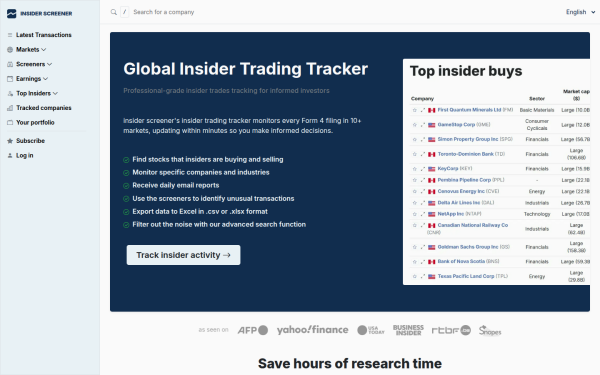Viewport: 600px width, 375px height.
Task: Star NetApp Inc row
Action: point(414,214)
